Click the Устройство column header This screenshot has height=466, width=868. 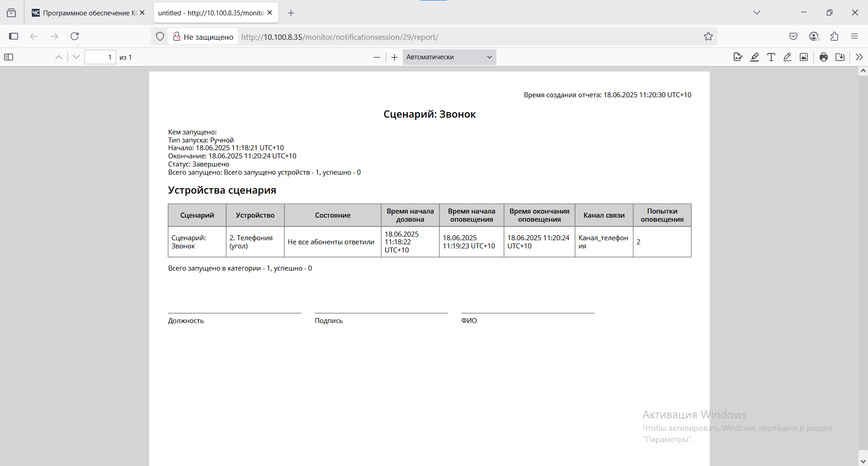pos(255,215)
